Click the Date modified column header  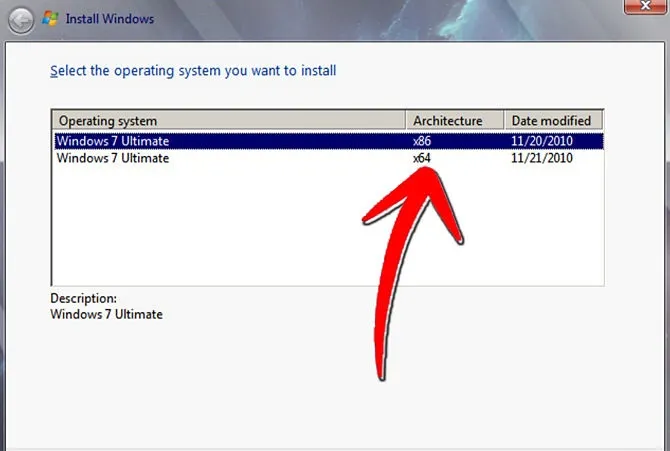pyautogui.click(x=553, y=121)
